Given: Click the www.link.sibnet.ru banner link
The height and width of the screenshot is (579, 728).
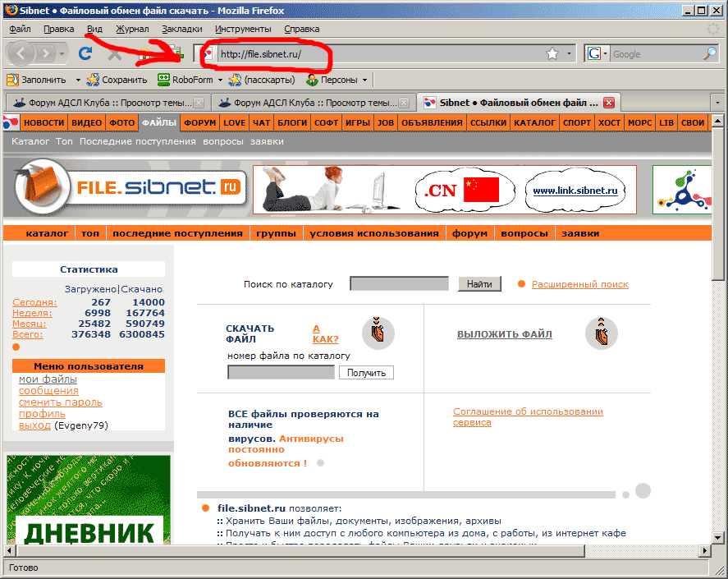Looking at the screenshot, I should [x=575, y=191].
